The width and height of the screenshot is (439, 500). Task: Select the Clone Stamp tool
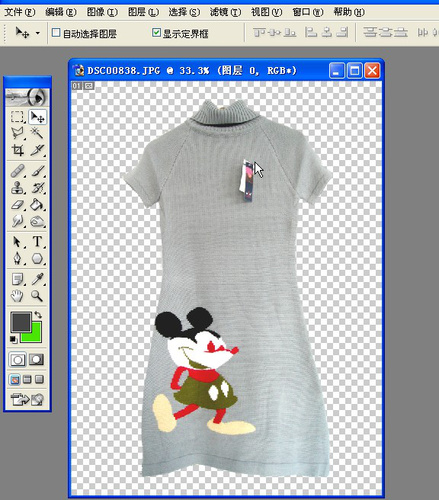pos(17,188)
